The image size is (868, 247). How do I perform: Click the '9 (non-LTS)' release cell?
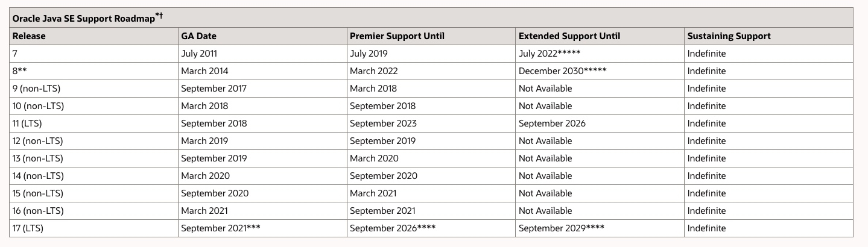point(36,89)
